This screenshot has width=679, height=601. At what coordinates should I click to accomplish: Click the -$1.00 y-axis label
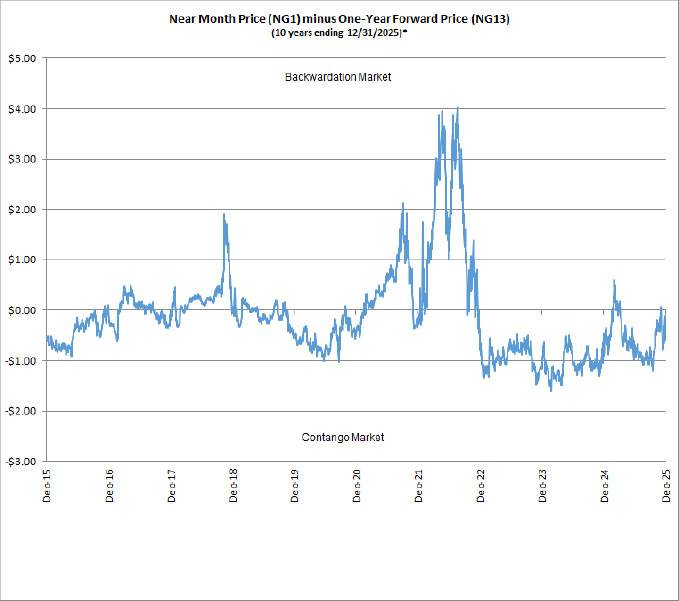pyautogui.click(x=20, y=361)
